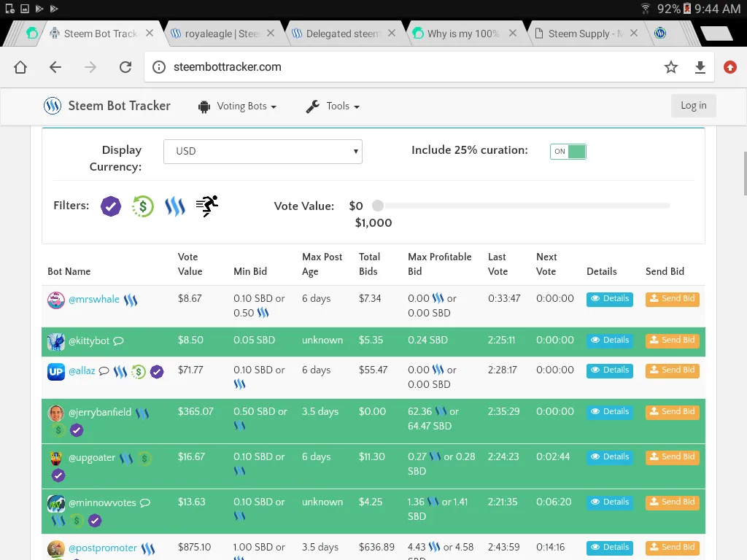This screenshot has height=560, width=747.
Task: Close the Delegated steem tab
Action: point(392,33)
